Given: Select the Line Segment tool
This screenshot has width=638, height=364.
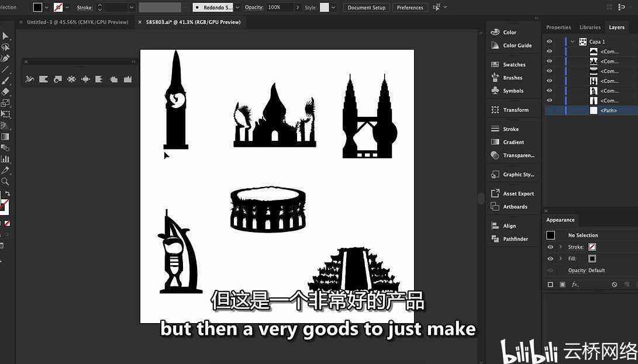Looking at the screenshot, I should point(5,70).
